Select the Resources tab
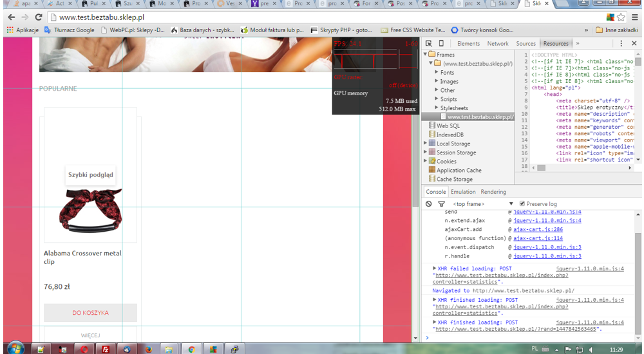The height and width of the screenshot is (354, 644). [556, 43]
